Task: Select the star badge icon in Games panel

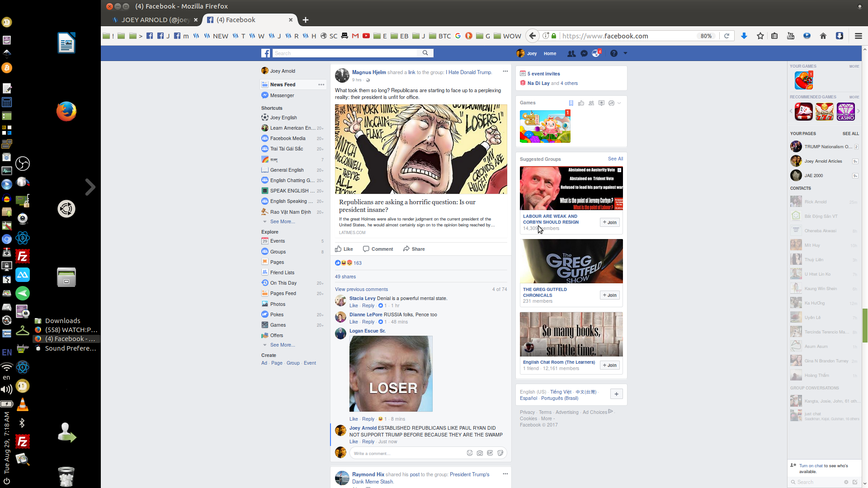Action: (601, 103)
